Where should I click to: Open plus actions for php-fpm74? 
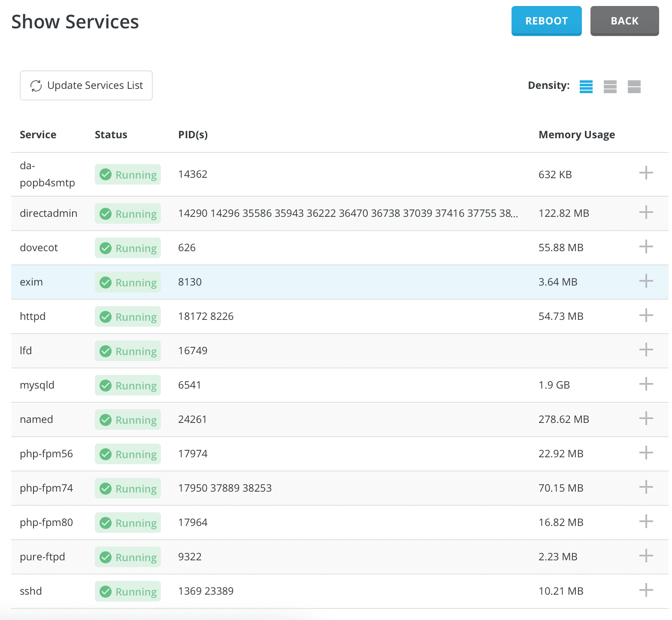point(646,487)
